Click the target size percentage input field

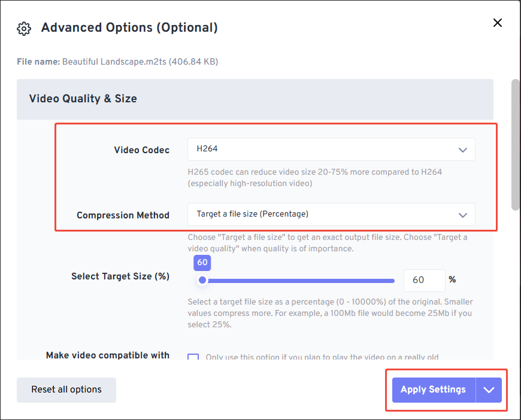point(425,280)
